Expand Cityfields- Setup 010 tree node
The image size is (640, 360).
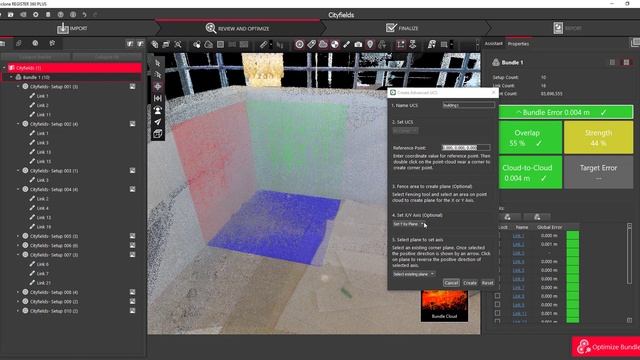click(x=18, y=311)
